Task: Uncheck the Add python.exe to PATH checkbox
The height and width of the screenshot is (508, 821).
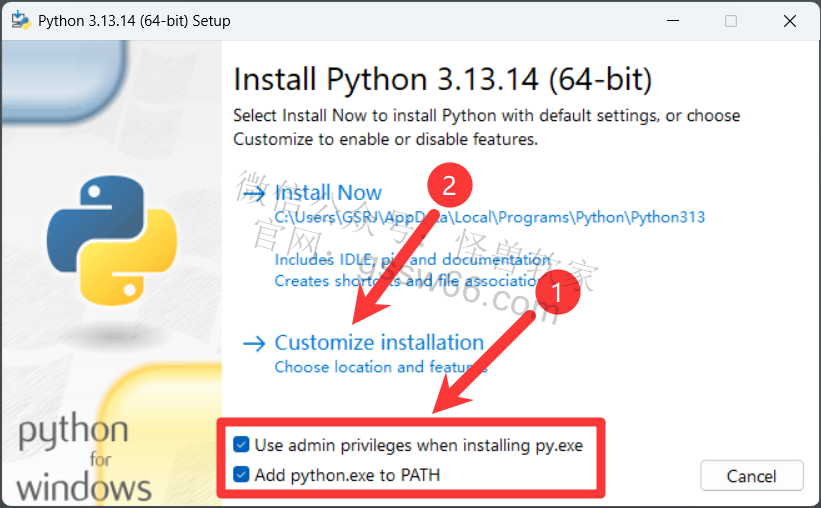Action: click(241, 474)
